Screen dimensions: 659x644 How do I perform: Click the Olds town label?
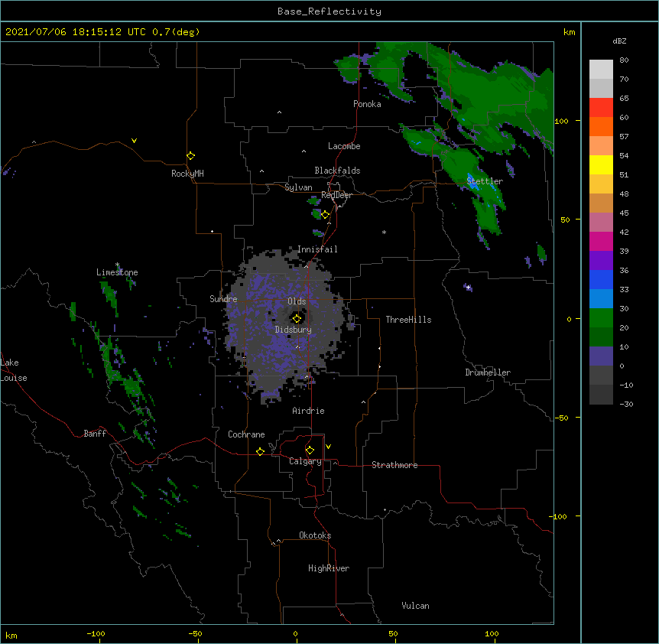pos(297,301)
